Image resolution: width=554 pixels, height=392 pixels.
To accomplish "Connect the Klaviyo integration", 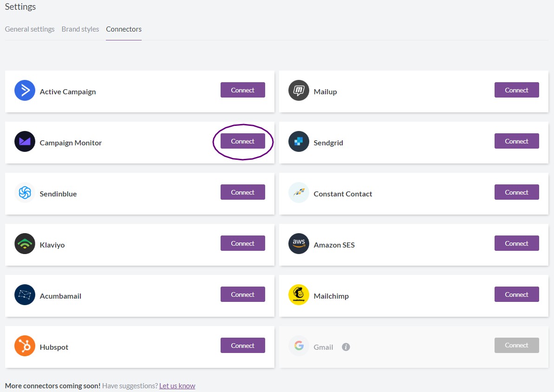I will click(x=243, y=243).
